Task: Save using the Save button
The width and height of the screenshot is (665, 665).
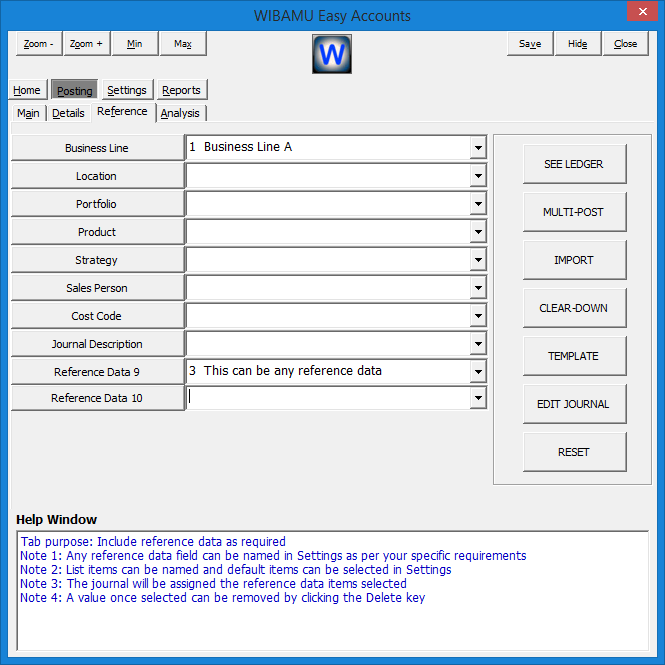Action: [x=530, y=43]
